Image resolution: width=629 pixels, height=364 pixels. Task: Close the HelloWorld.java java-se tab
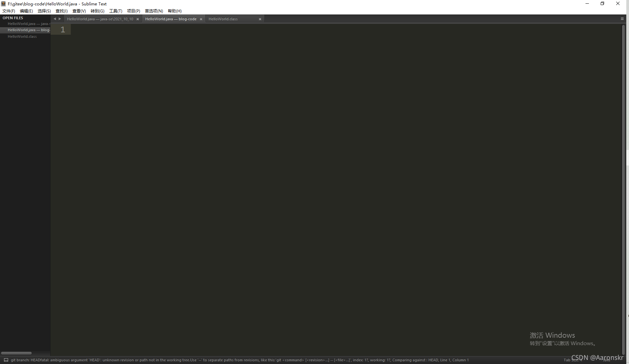[138, 19]
